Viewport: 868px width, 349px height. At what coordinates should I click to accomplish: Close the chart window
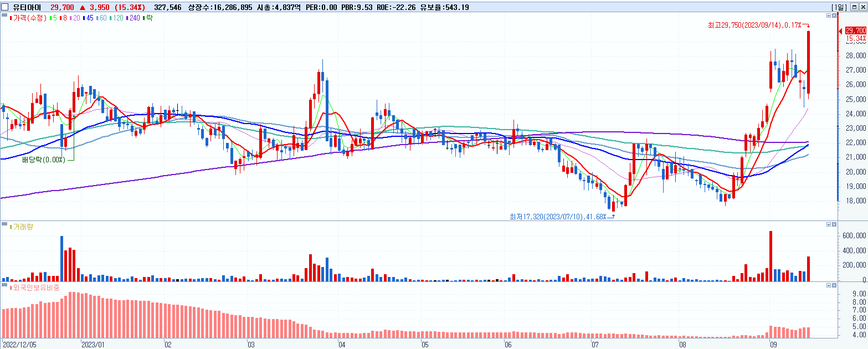coord(864,7)
